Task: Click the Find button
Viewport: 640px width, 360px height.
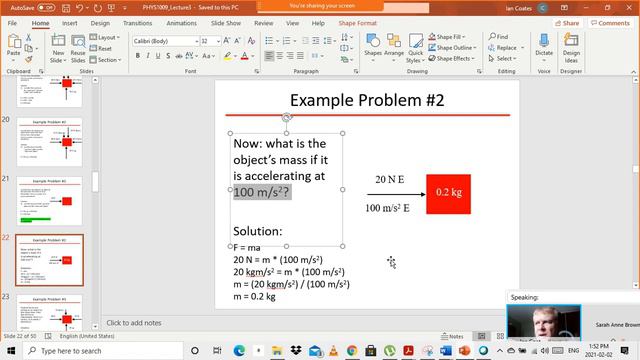Action: click(498, 37)
